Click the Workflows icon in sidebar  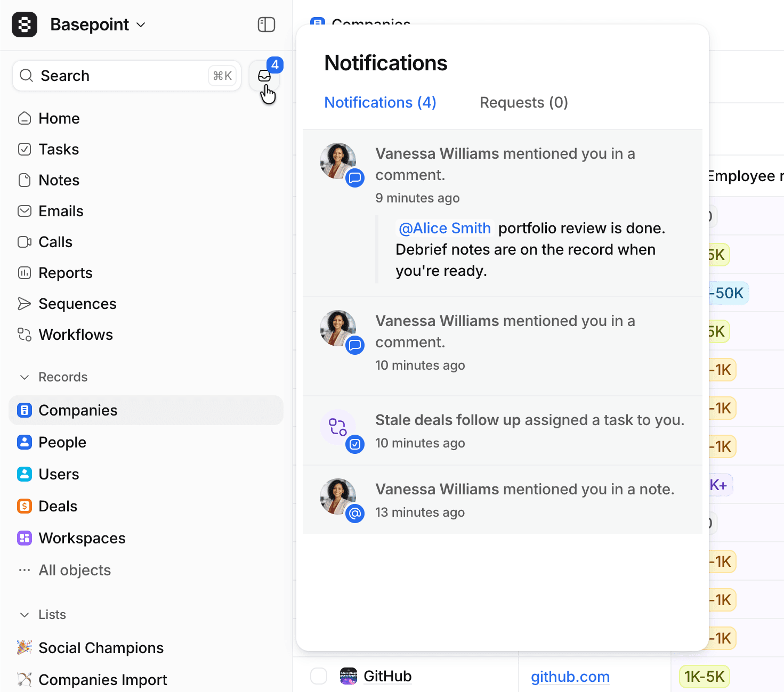[25, 335]
